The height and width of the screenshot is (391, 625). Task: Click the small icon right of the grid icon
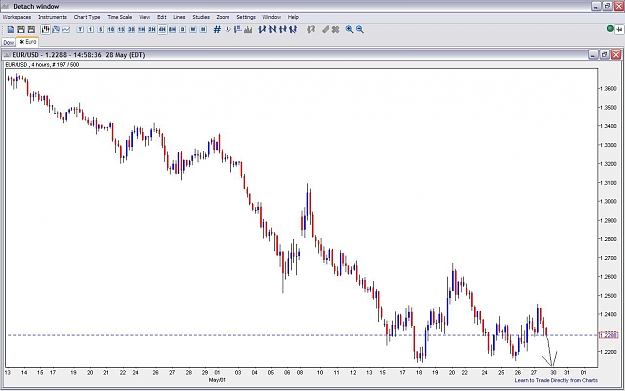click(x=228, y=29)
